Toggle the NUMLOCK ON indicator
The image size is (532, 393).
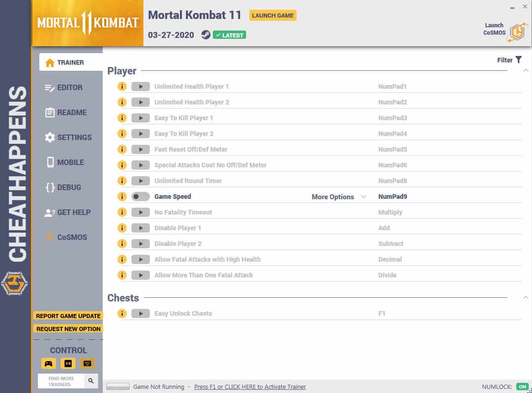(522, 386)
